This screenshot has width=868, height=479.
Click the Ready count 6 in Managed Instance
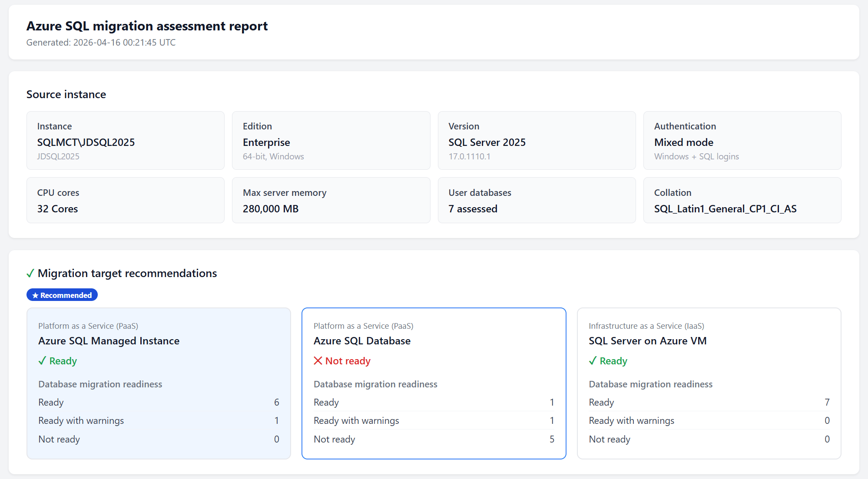click(276, 403)
